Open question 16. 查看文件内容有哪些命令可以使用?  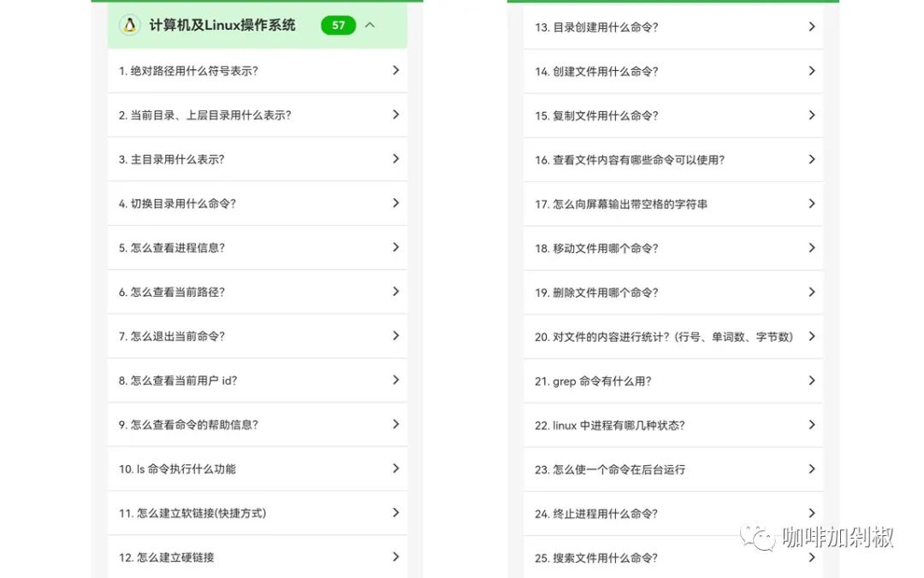tap(673, 160)
